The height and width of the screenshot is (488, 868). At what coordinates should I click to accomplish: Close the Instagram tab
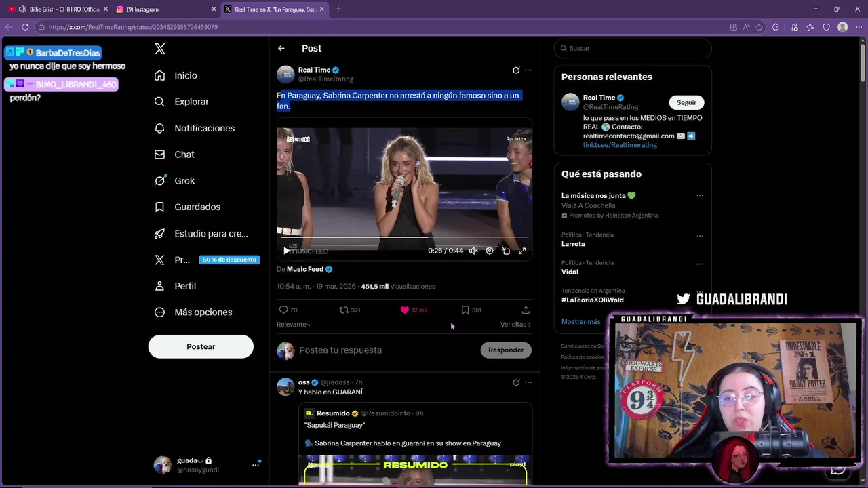214,9
